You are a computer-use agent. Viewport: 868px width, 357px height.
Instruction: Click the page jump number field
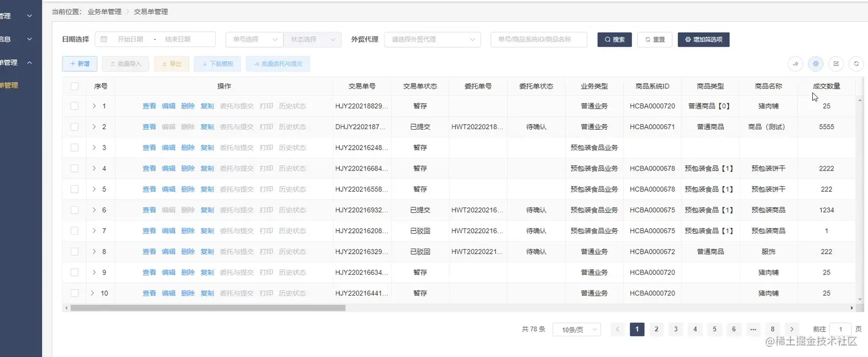click(841, 329)
